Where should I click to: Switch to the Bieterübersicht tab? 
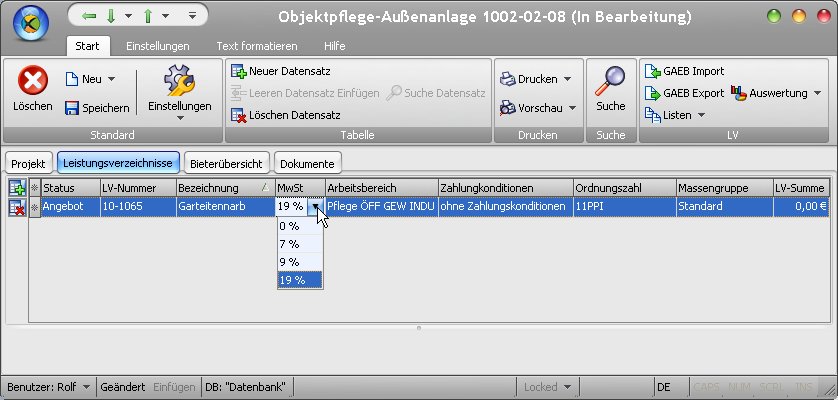pyautogui.click(x=226, y=163)
